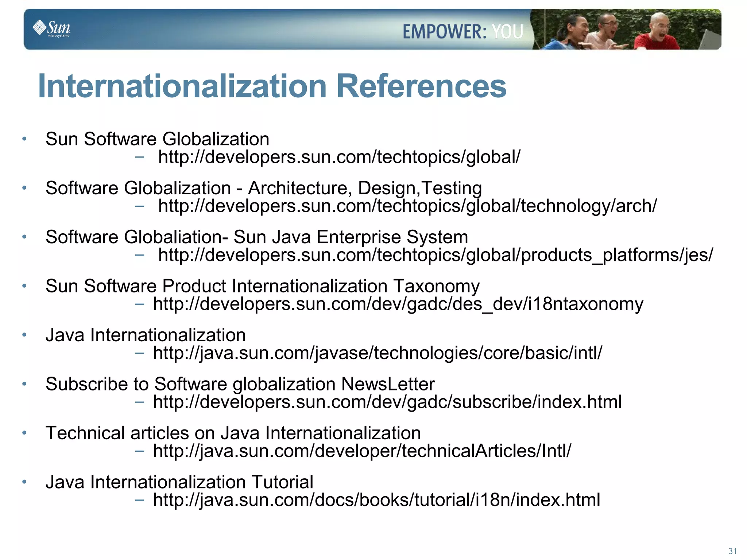Open the products_platforms/jes/ link
Screen dimensions: 747x560
tap(436, 255)
